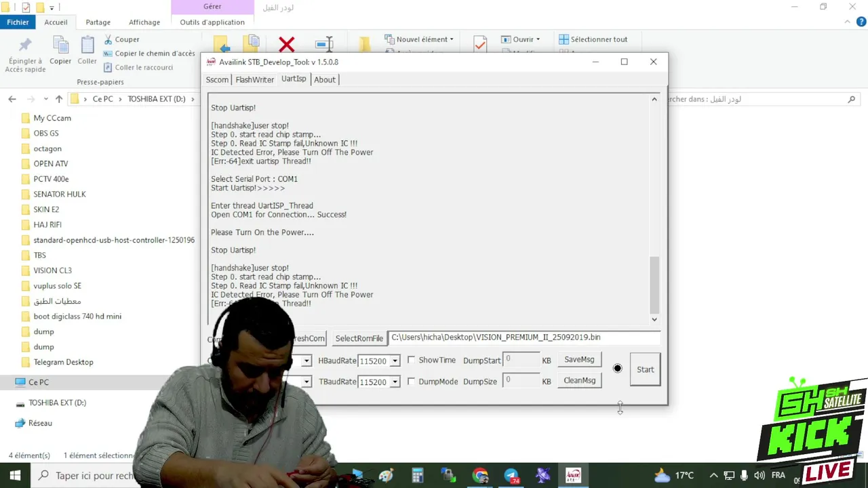
Task: Click the new folder icon in ribbon
Action: 365,44
